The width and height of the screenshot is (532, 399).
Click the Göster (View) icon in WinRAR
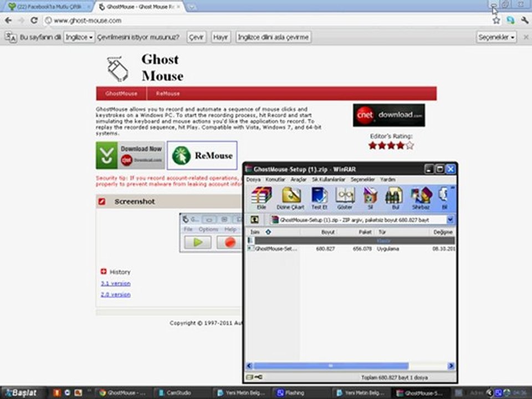345,198
